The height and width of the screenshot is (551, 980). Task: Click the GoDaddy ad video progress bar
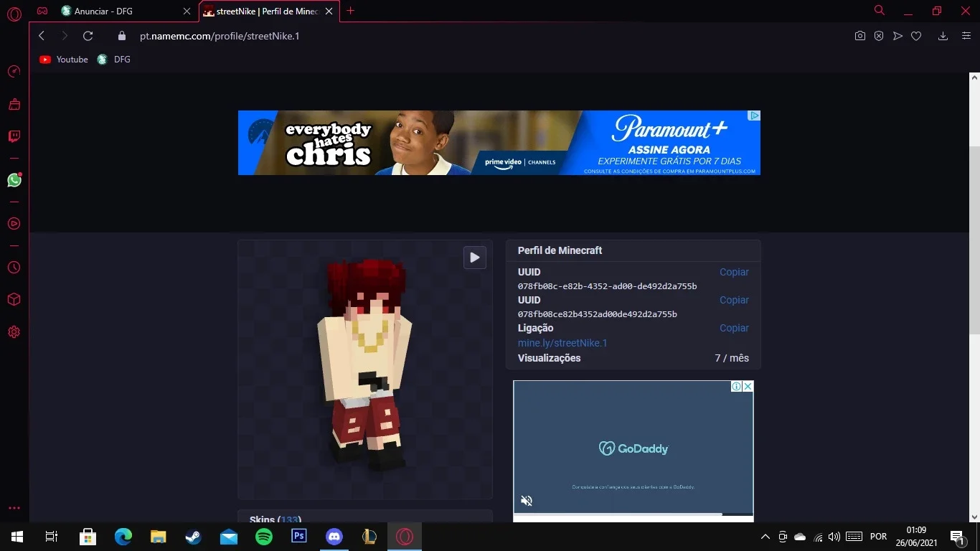coord(633,514)
